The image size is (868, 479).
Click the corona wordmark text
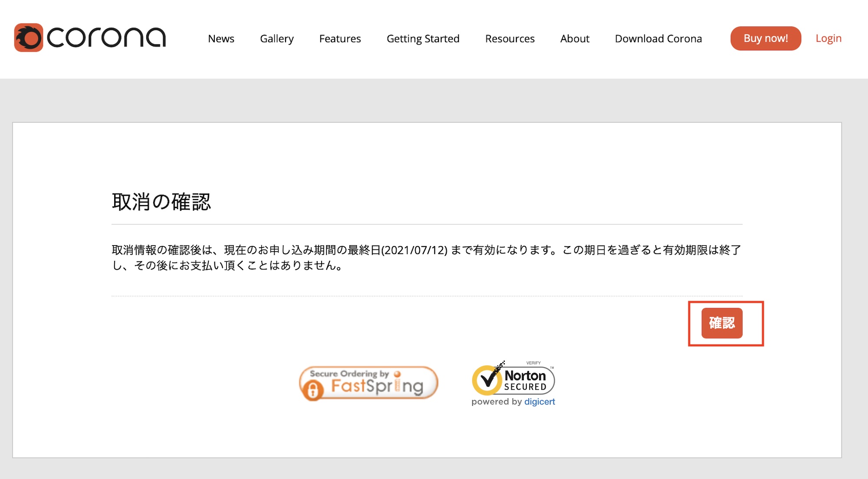tap(106, 38)
